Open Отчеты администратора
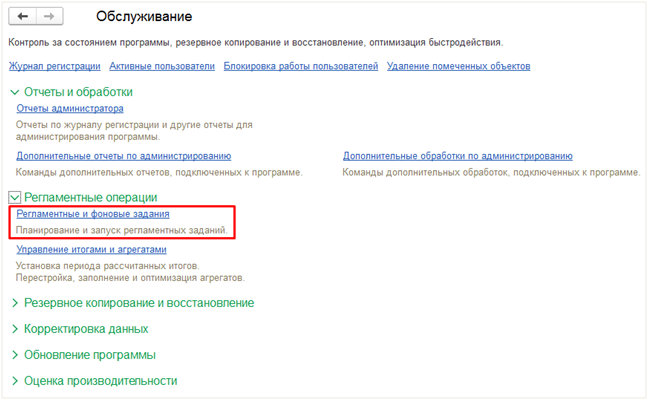Screen dimensions: 649x400 [x=70, y=108]
